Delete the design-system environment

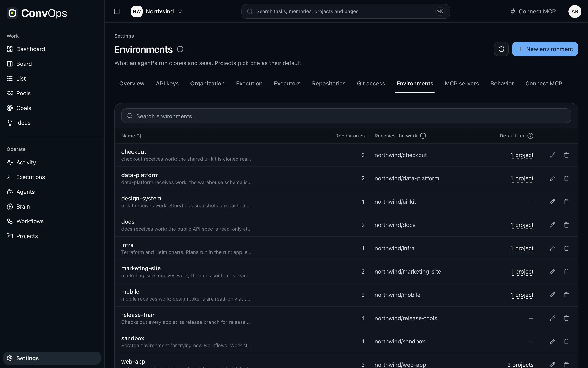coord(566,202)
